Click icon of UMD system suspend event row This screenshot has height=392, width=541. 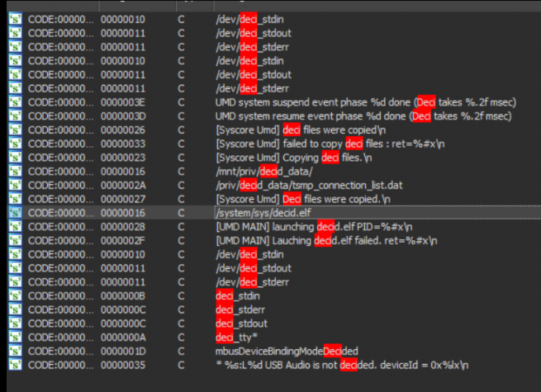click(x=14, y=102)
